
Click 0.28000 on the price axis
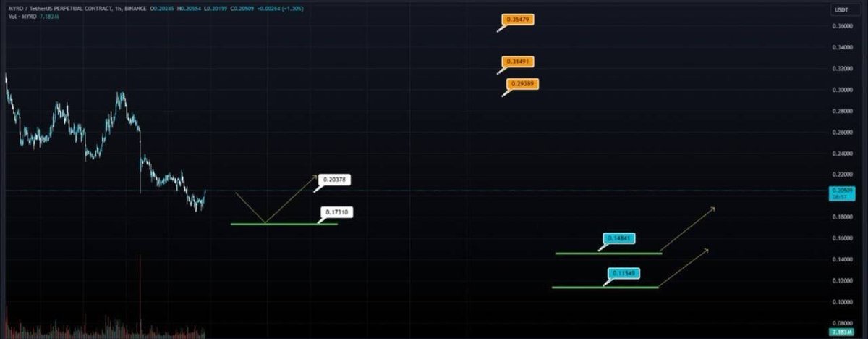point(843,111)
